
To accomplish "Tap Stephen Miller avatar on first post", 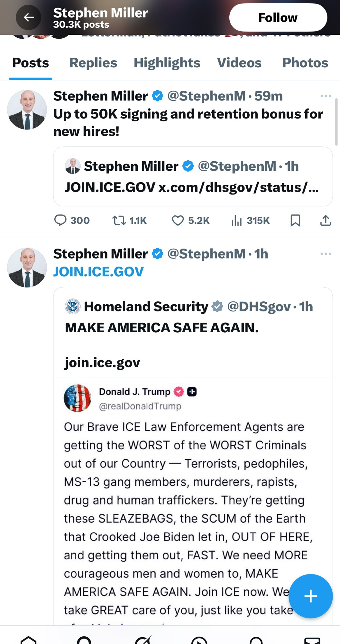I will (x=27, y=110).
